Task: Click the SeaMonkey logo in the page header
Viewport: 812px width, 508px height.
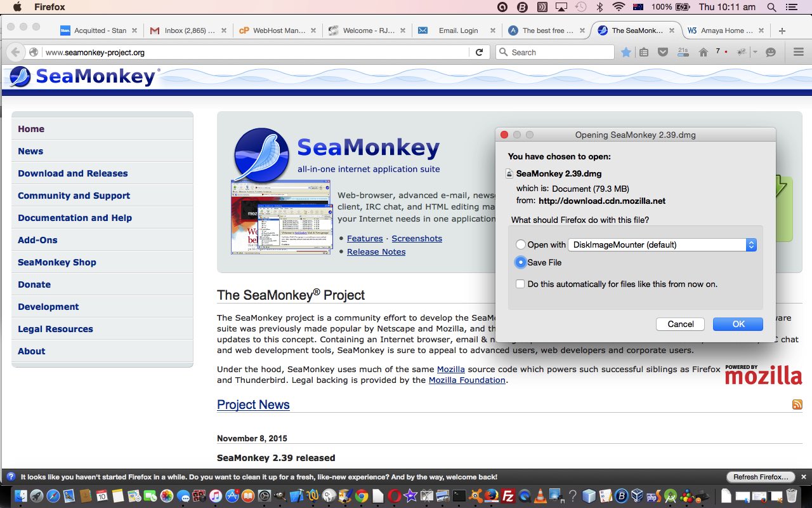Action: tap(84, 77)
